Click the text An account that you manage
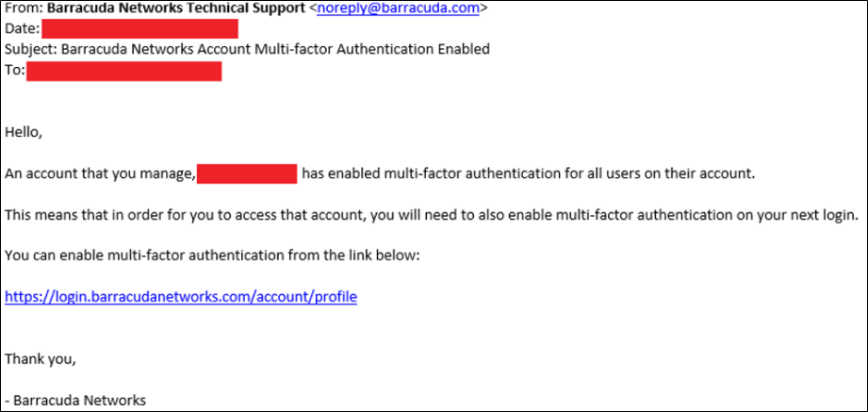 coord(100,174)
